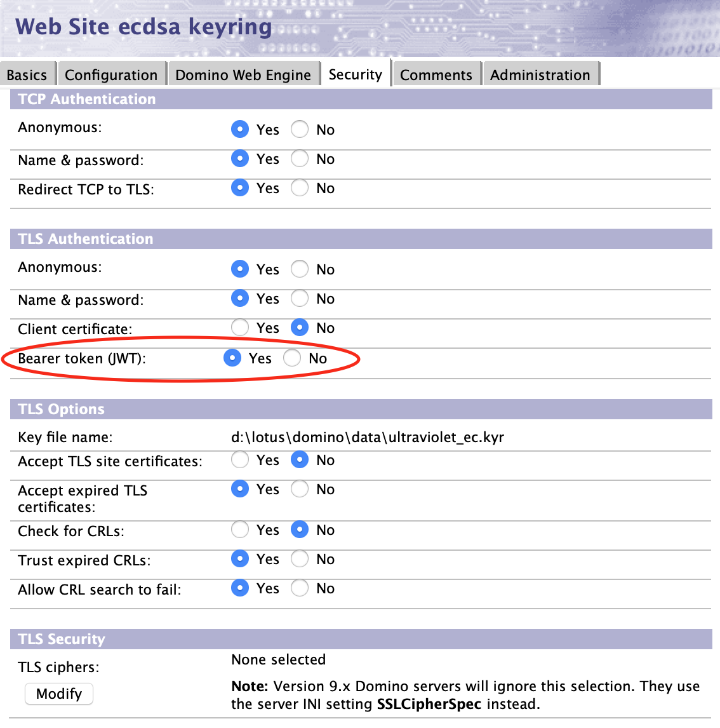Select Yes for Accept TLS site certificates
Screen dimensions: 720x728
click(240, 460)
